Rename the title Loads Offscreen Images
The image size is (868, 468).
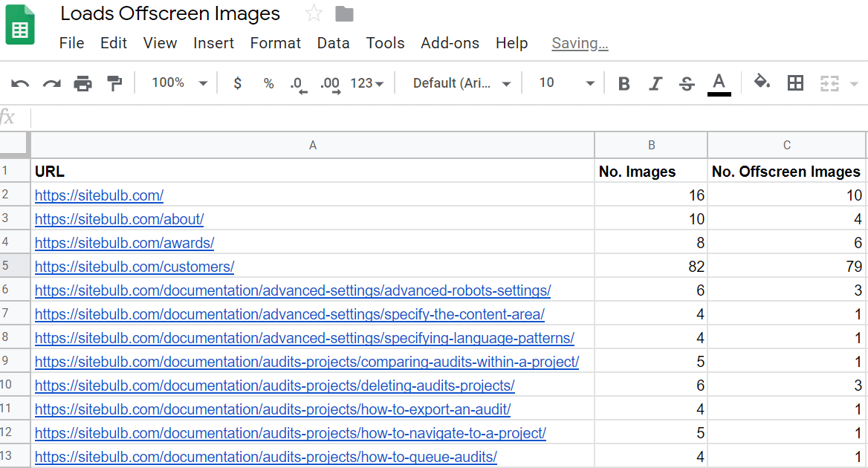(x=170, y=14)
